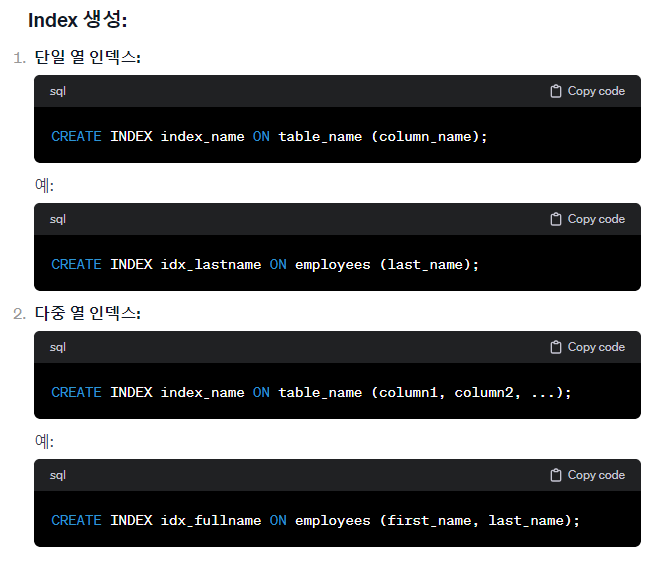Click '(last_name);' in second code block
This screenshot has width=661, height=561.
429,265
